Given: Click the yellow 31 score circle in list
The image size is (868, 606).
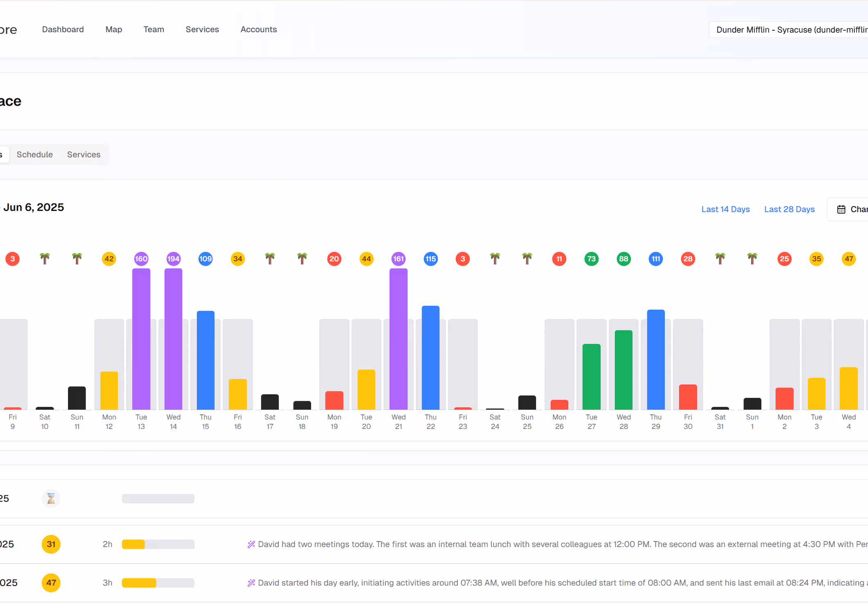Looking at the screenshot, I should [51, 544].
